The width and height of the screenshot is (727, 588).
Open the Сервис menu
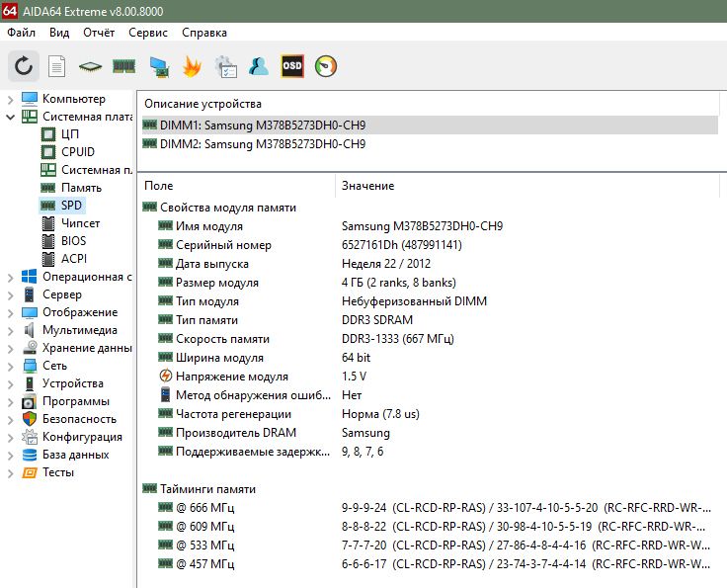click(148, 33)
